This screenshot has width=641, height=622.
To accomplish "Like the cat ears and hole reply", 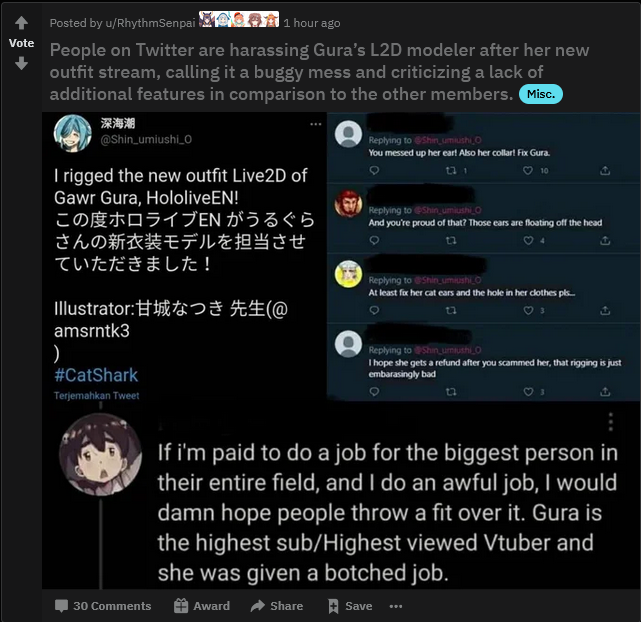I will 528,311.
